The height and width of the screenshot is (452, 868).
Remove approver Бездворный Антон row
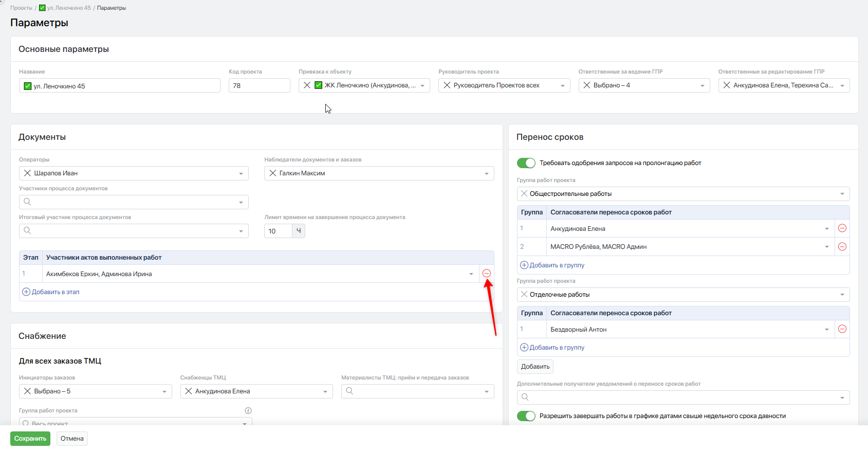coord(842,329)
